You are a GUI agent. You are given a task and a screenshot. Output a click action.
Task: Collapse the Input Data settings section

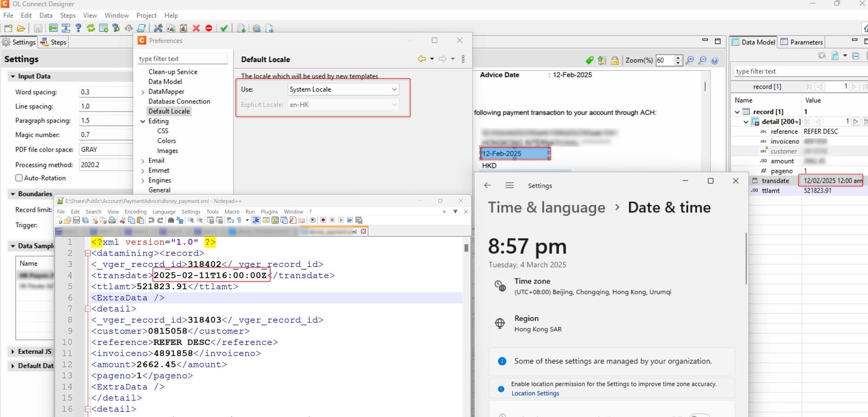click(x=13, y=76)
